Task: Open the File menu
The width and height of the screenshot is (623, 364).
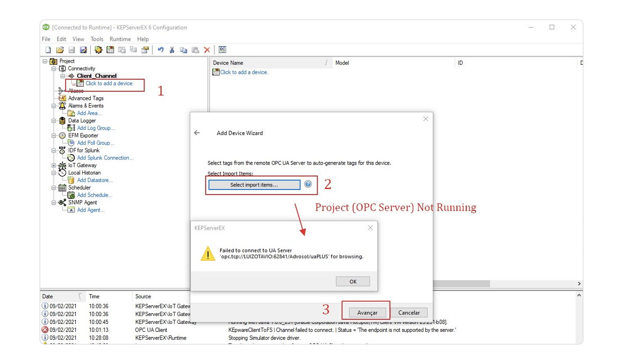Action: [46, 39]
